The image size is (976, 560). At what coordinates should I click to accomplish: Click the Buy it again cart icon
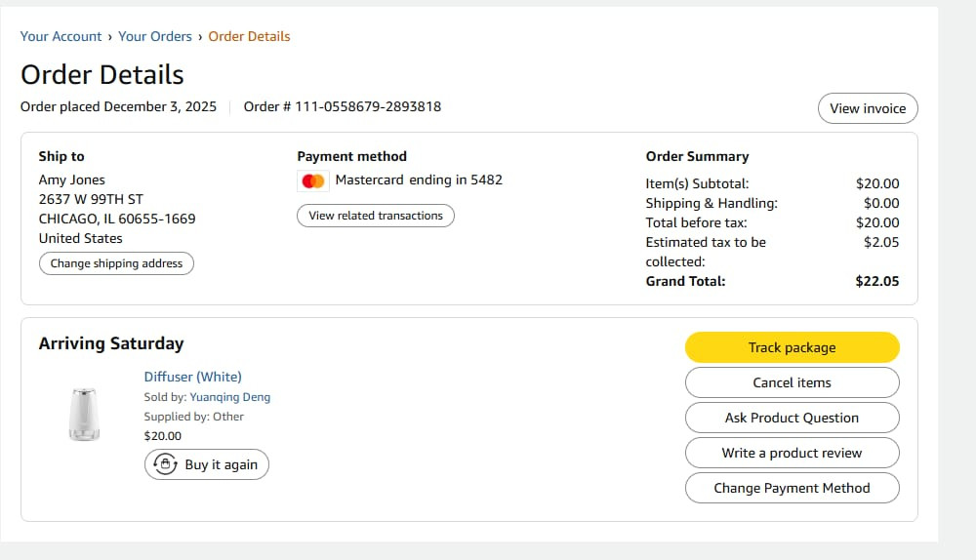[x=166, y=464]
